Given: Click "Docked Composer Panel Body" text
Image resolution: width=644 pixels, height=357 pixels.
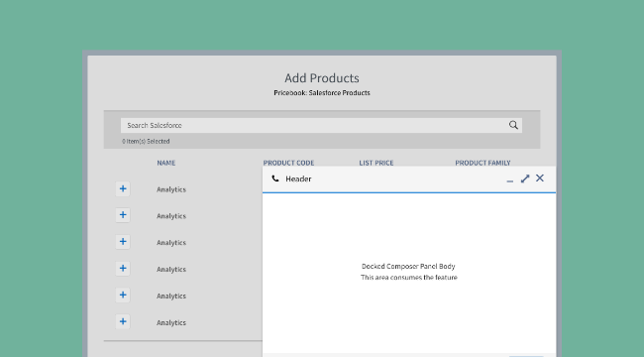Looking at the screenshot, I should click(408, 266).
